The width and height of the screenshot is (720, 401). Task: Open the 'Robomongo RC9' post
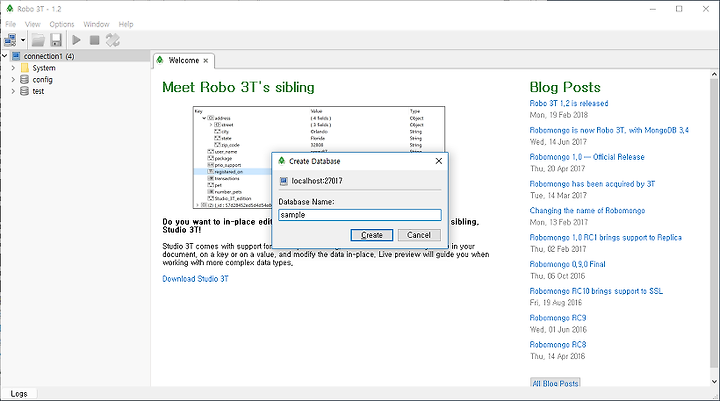pos(558,318)
